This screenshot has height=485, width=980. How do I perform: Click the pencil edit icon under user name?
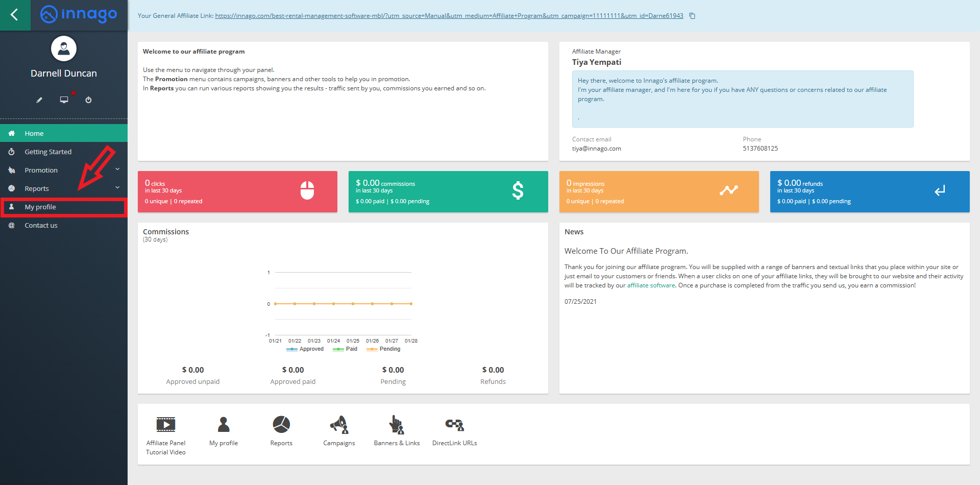[x=39, y=100]
